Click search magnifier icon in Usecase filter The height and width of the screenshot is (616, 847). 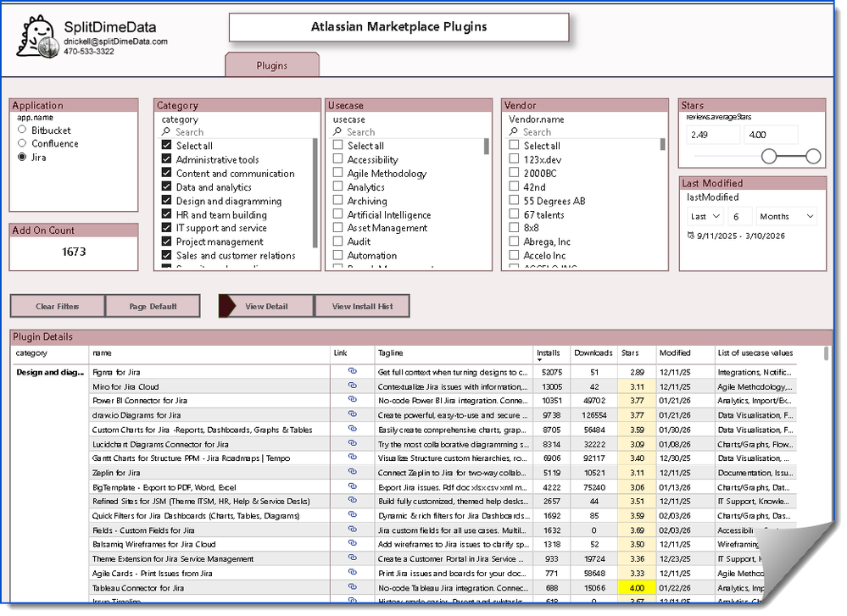pyautogui.click(x=337, y=131)
